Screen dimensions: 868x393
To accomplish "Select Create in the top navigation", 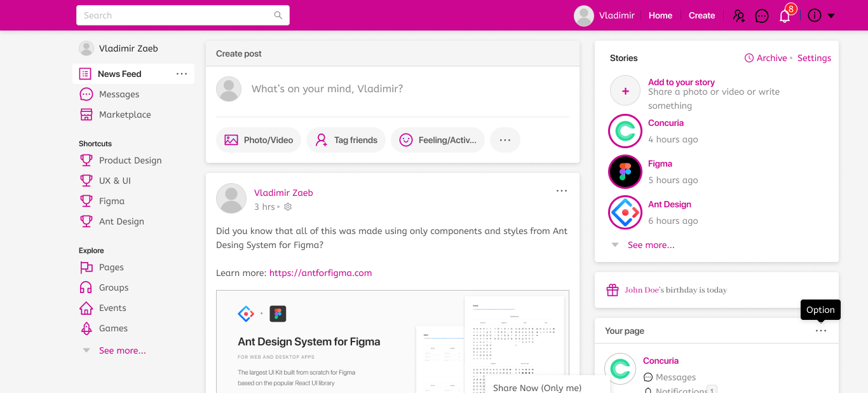I will [x=702, y=16].
